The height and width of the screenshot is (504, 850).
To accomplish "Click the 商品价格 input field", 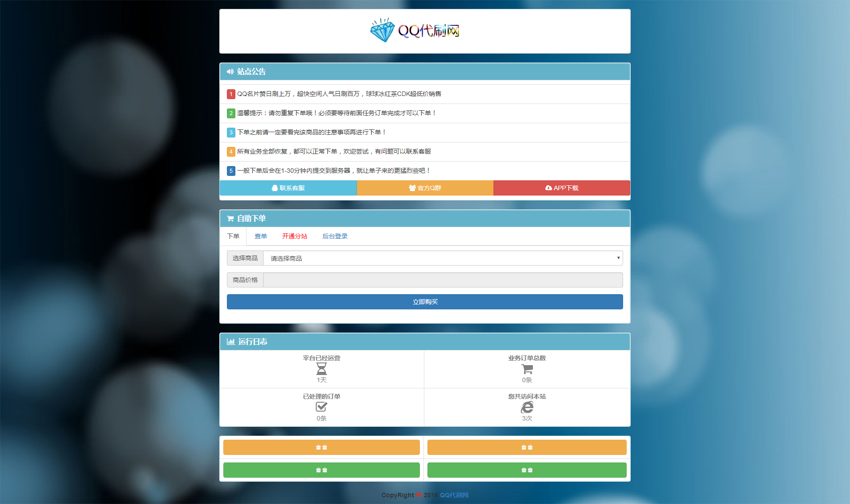I will click(x=443, y=280).
